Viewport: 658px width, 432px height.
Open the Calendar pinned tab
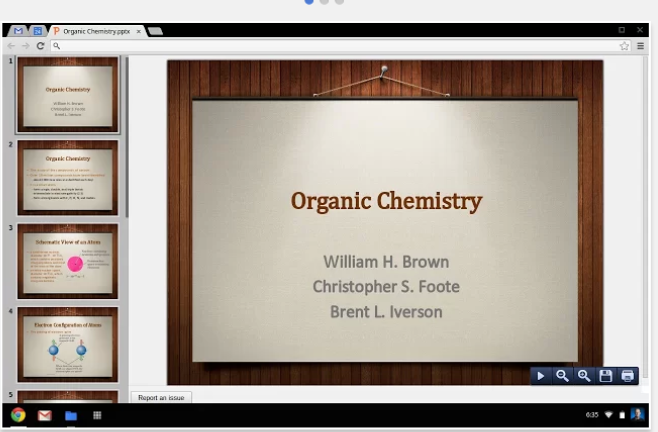tap(37, 31)
